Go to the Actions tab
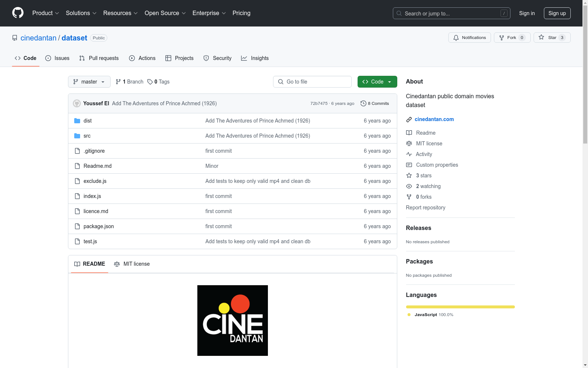Screen dimensions: 588x368 142,58
